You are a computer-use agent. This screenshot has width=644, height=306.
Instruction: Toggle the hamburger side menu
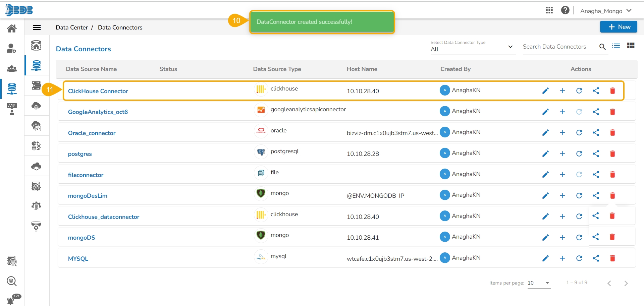pyautogui.click(x=37, y=27)
